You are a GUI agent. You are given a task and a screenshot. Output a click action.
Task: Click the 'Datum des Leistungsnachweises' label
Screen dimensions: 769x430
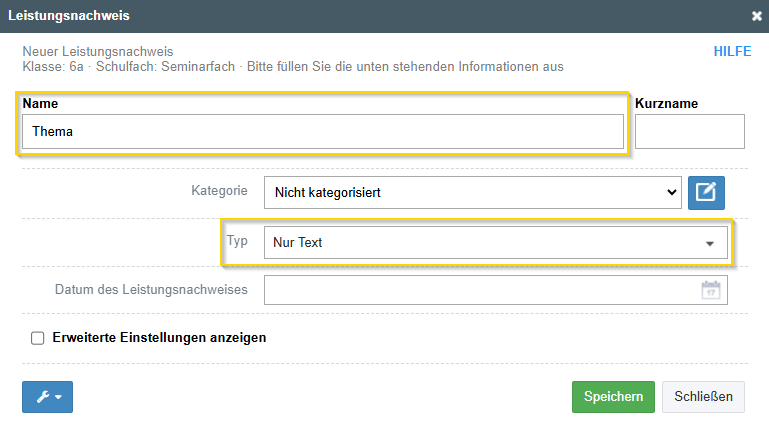point(151,290)
